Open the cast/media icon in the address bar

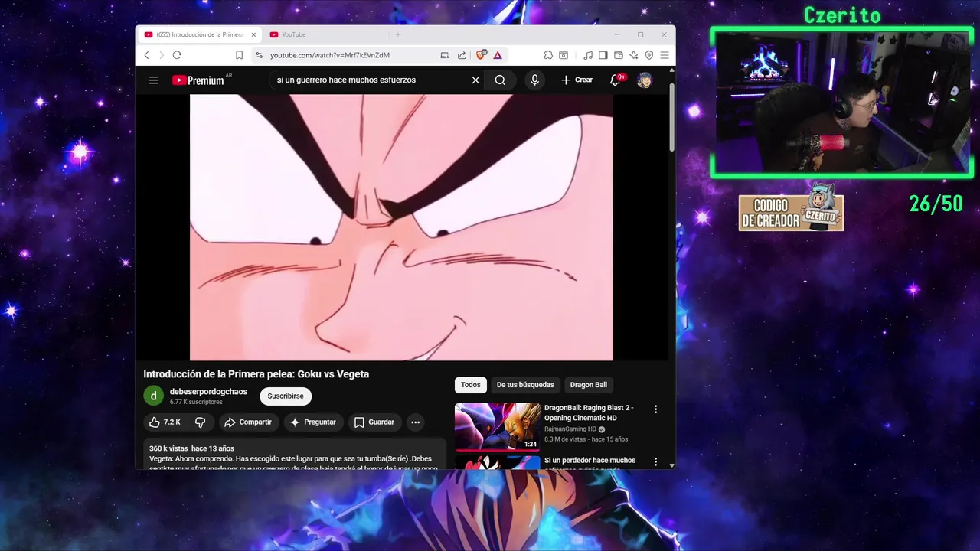pyautogui.click(x=445, y=55)
